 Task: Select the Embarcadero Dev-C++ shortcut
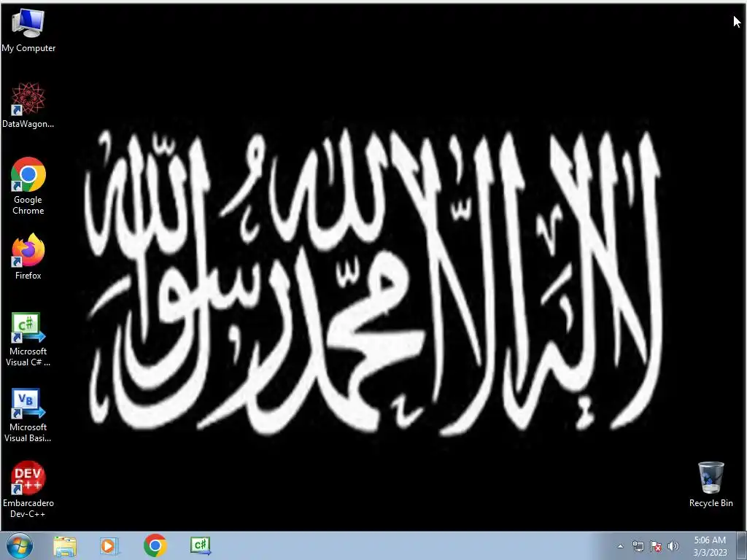click(28, 489)
